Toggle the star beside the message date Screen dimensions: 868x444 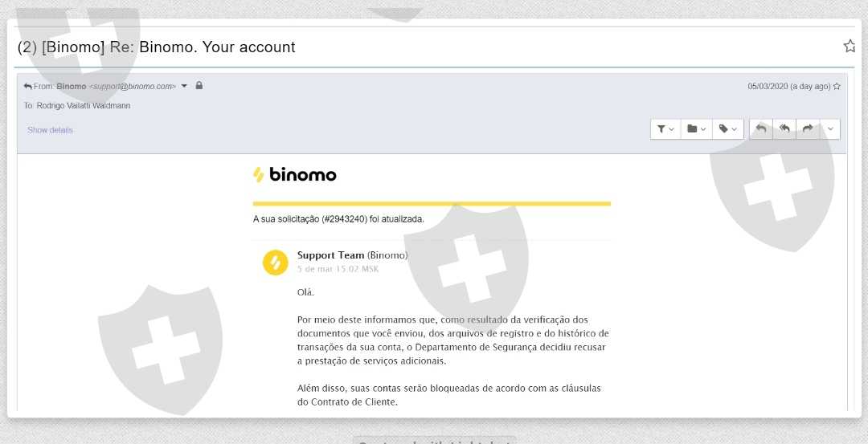click(837, 86)
